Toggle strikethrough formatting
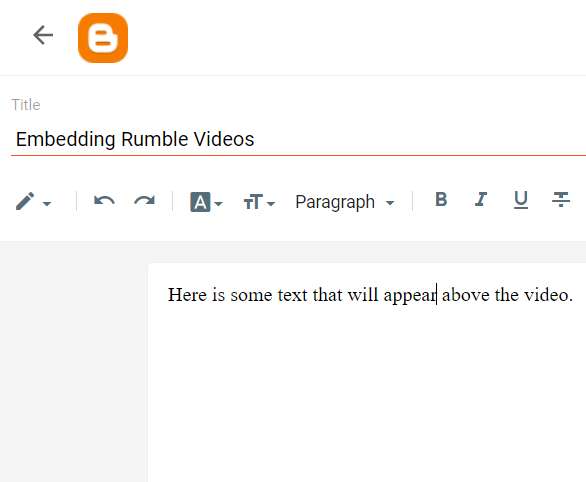The height and width of the screenshot is (482, 586). click(561, 199)
